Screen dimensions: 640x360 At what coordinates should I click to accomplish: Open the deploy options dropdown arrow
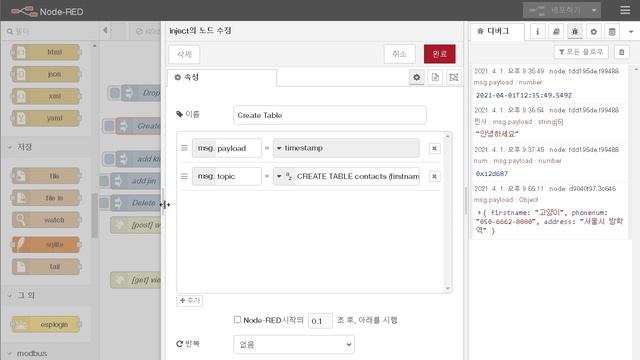tap(594, 10)
